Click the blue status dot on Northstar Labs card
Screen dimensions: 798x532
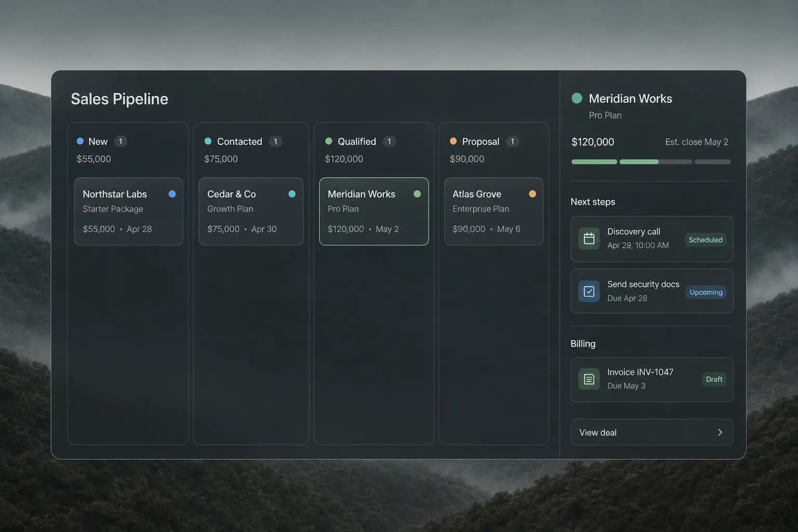pyautogui.click(x=172, y=194)
